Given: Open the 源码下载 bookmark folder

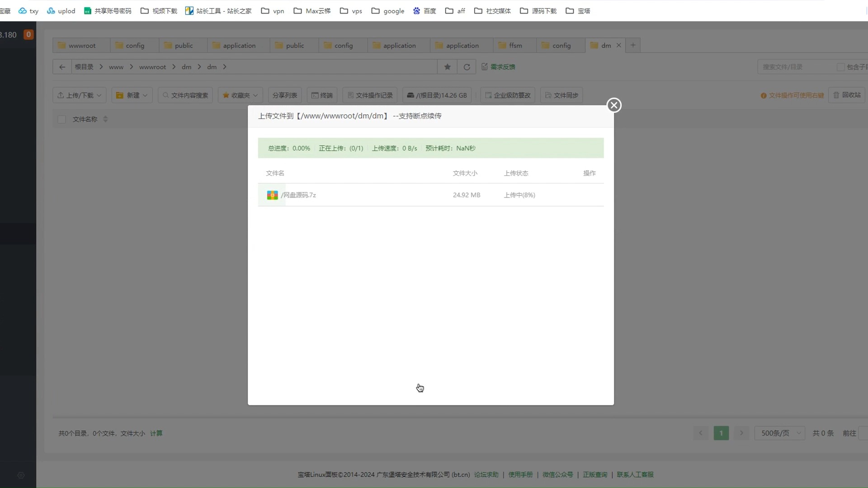Looking at the screenshot, I should [538, 11].
